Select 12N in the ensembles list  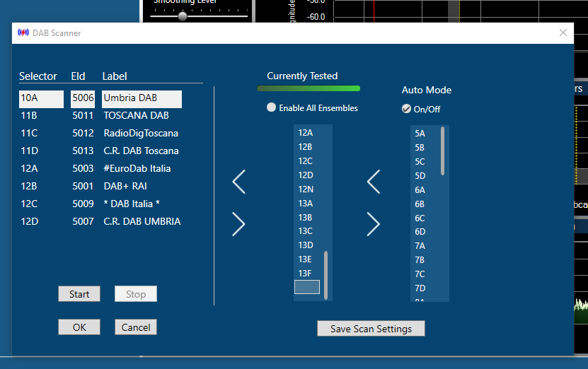coord(306,189)
